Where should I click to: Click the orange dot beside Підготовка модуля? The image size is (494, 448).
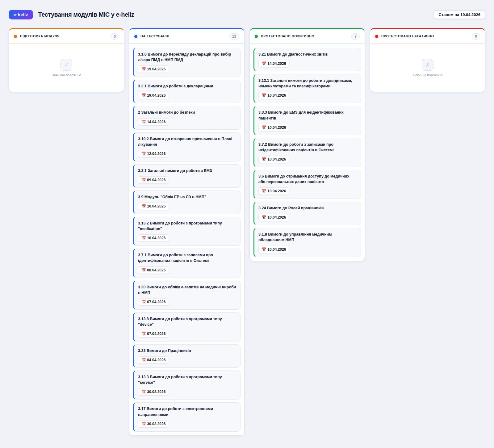[15, 36]
